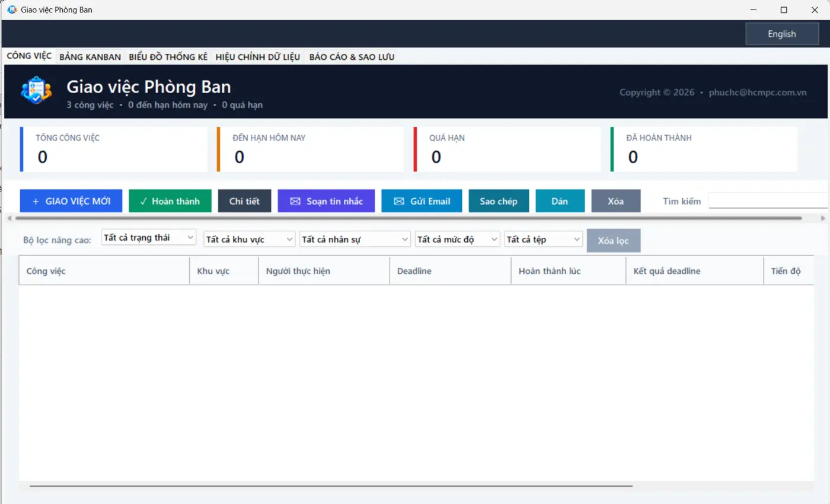Viewport: 830px width, 504px height.
Task: Click the toolbar scrollbar's left arrow
Action: coord(8,218)
